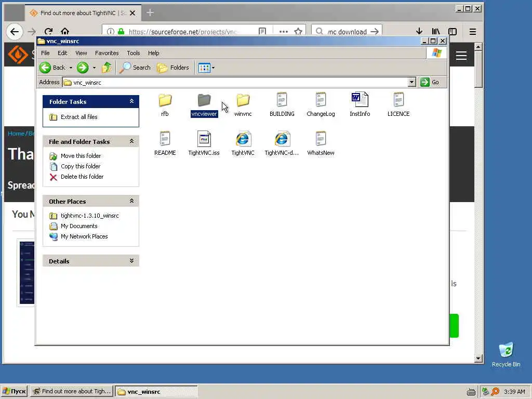Go to Firefox home page
The height and width of the screenshot is (399, 532).
click(x=65, y=32)
